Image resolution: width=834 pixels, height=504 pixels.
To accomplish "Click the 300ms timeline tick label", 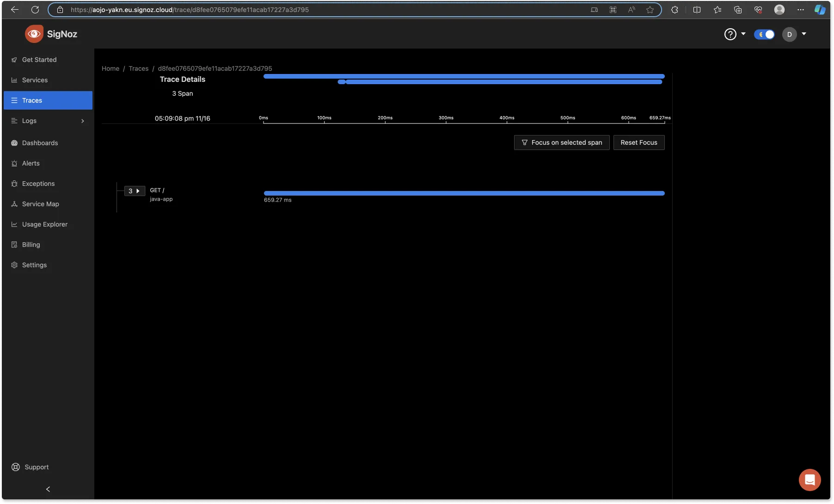I will [446, 118].
